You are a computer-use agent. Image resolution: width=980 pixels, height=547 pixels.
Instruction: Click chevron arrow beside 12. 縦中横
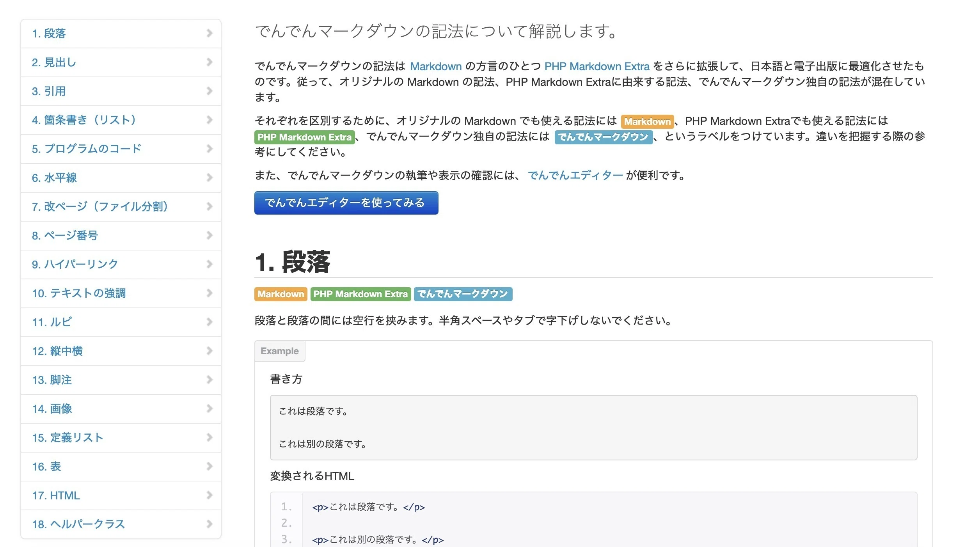pos(209,351)
